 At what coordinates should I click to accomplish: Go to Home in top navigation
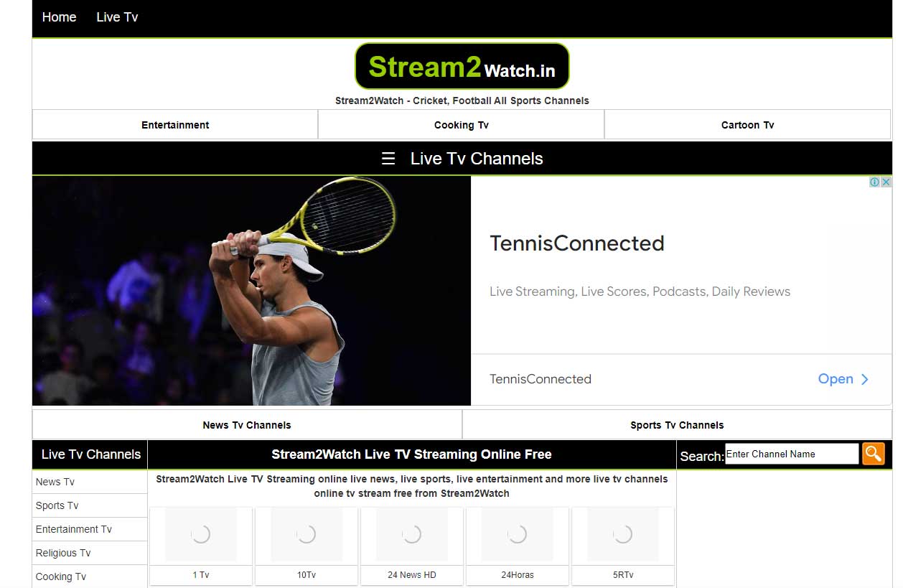59,17
